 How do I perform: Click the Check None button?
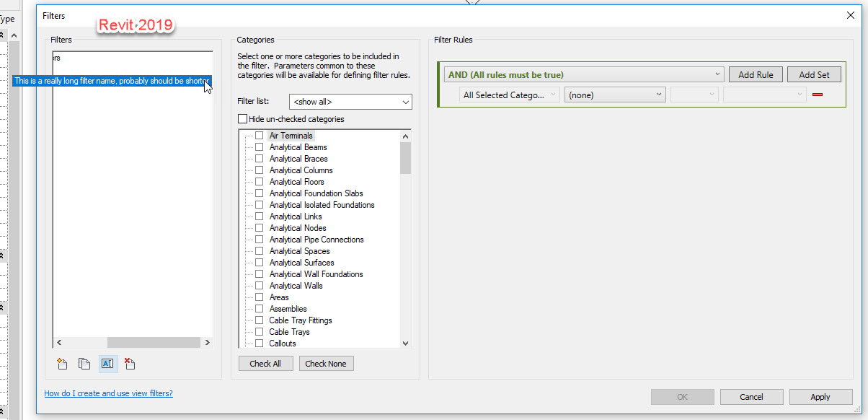tap(326, 363)
